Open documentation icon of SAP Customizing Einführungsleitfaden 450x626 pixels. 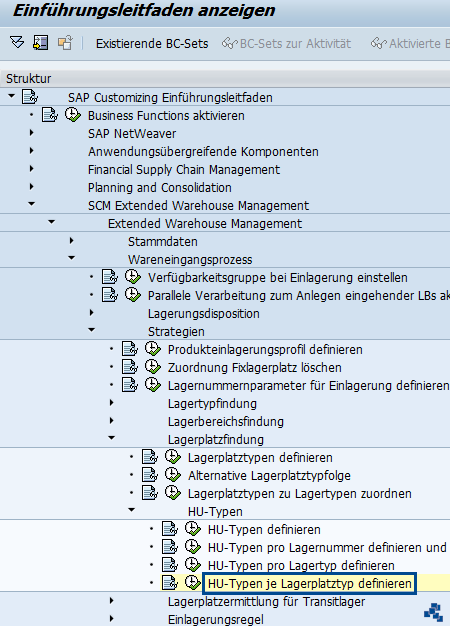30,97
